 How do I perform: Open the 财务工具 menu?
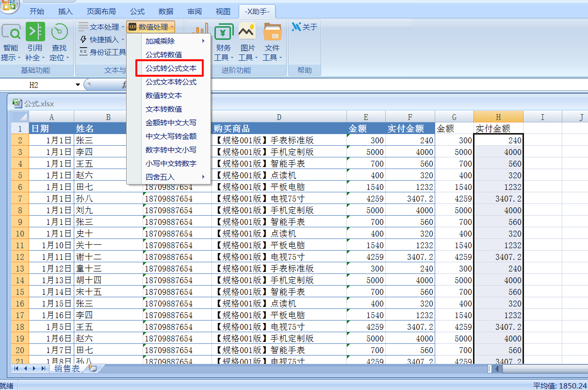coord(224,43)
